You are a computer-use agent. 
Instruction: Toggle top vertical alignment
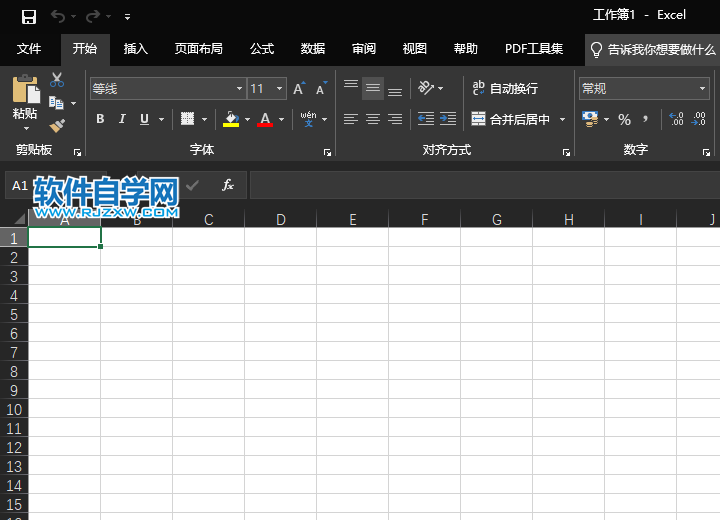(x=351, y=87)
